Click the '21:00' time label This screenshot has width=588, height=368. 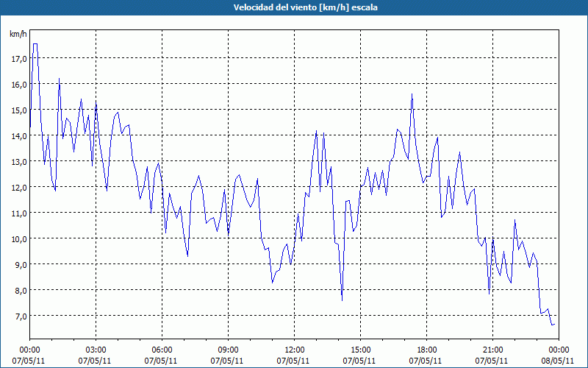coord(492,350)
